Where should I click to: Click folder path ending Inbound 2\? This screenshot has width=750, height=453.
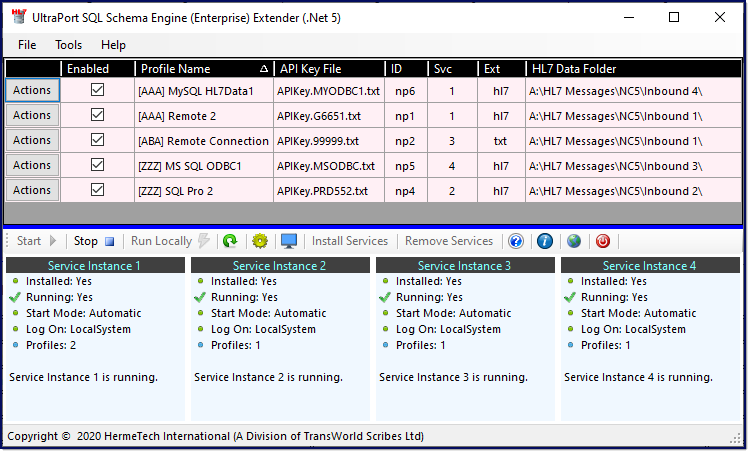tap(633, 191)
